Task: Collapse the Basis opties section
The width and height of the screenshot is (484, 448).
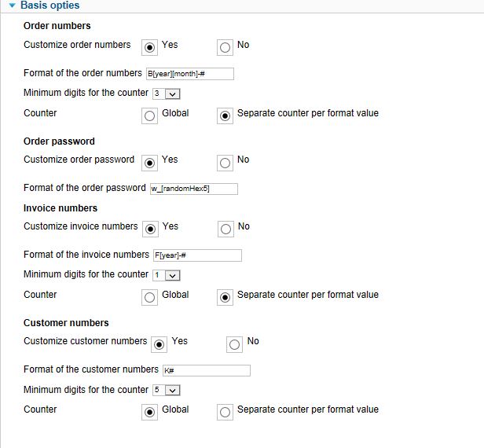Action: click(x=12, y=6)
